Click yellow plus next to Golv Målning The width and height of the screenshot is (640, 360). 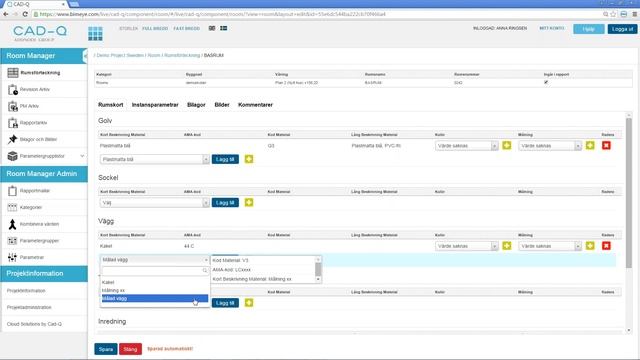pyautogui.click(x=590, y=145)
